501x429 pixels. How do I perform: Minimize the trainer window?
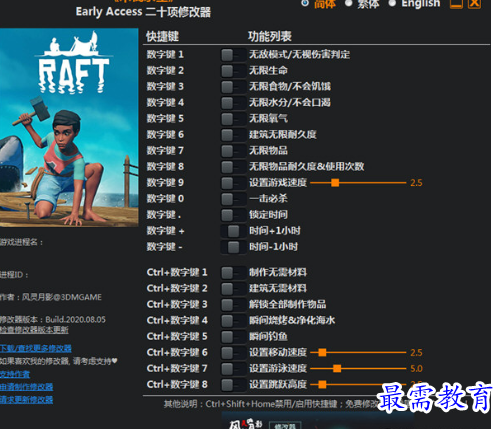point(456,3)
